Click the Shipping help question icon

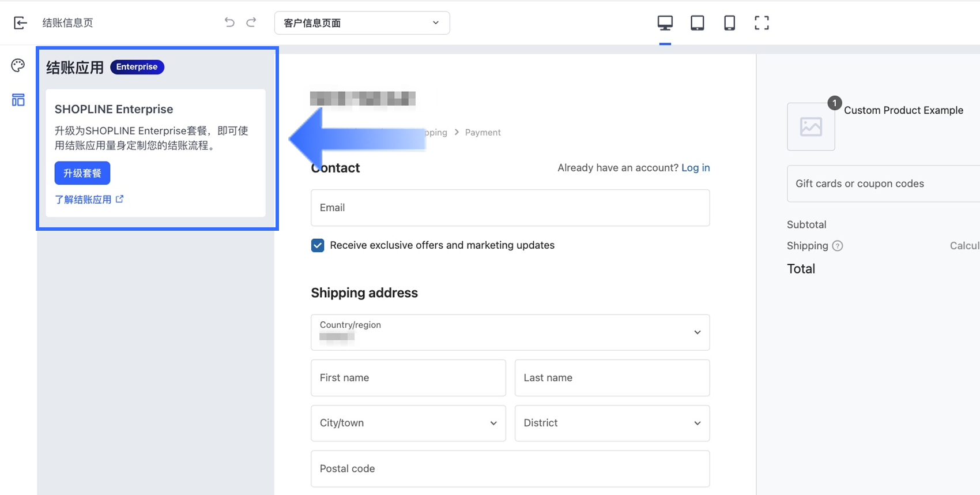pos(838,246)
